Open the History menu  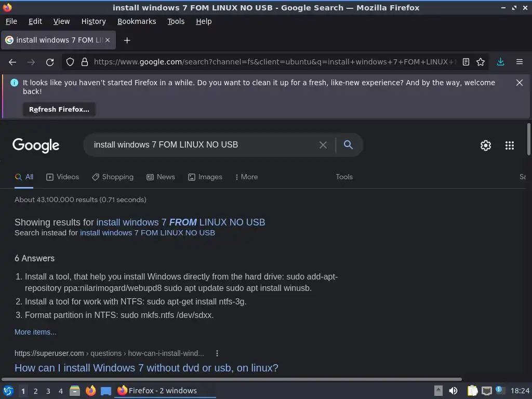point(94,21)
